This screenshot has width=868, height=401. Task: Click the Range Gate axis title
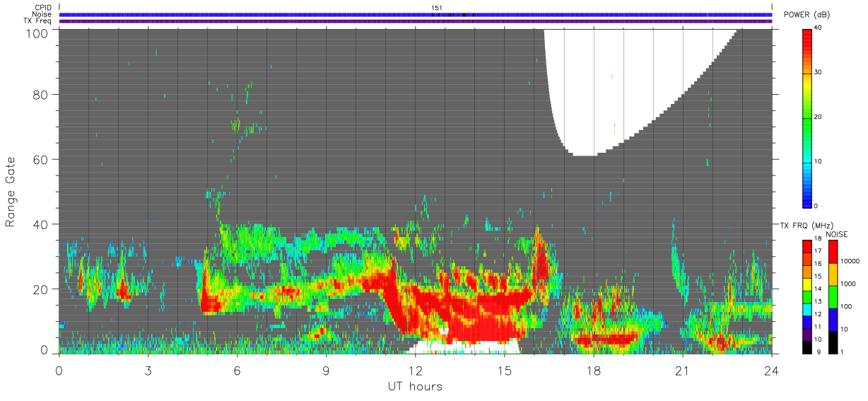click(11, 192)
